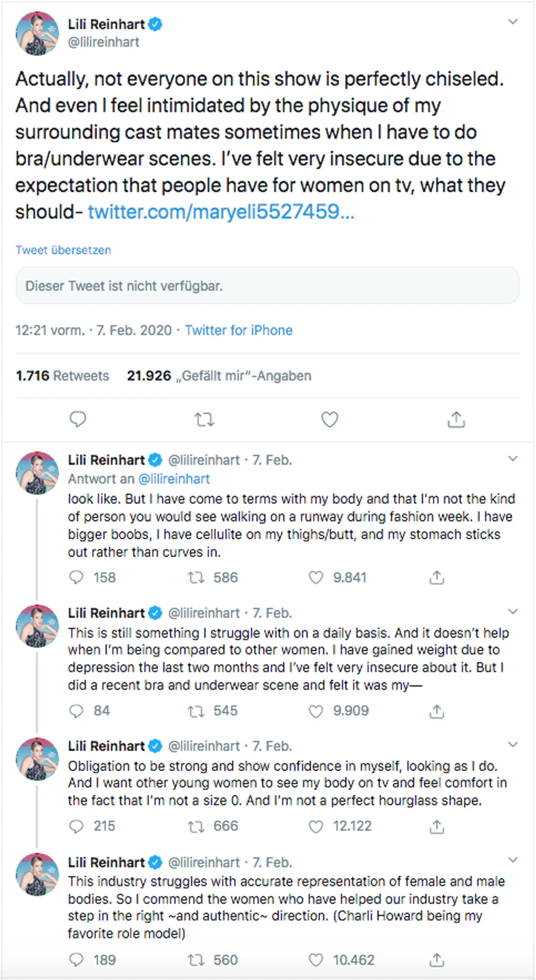Open the chevron menu on main tweet
The height and width of the screenshot is (980, 536).
[x=513, y=21]
